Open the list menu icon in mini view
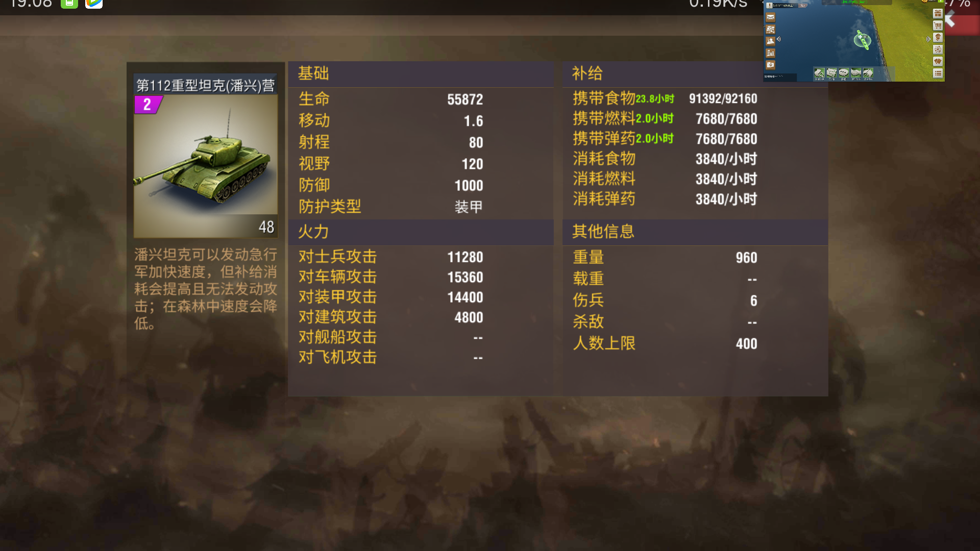 938,73
